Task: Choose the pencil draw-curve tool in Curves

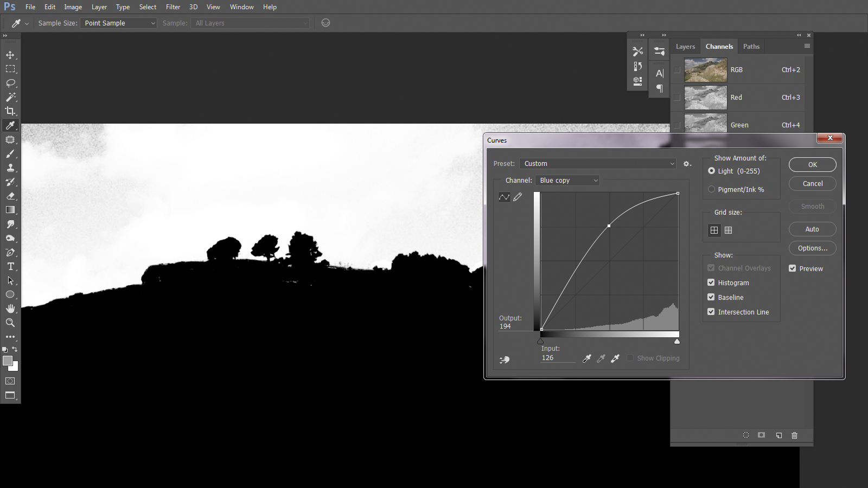Action: pyautogui.click(x=518, y=197)
